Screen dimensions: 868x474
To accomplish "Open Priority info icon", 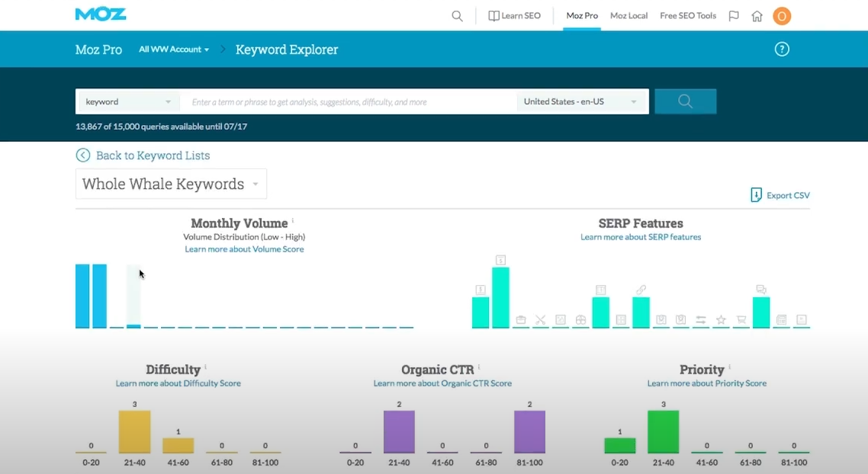I will tap(730, 367).
